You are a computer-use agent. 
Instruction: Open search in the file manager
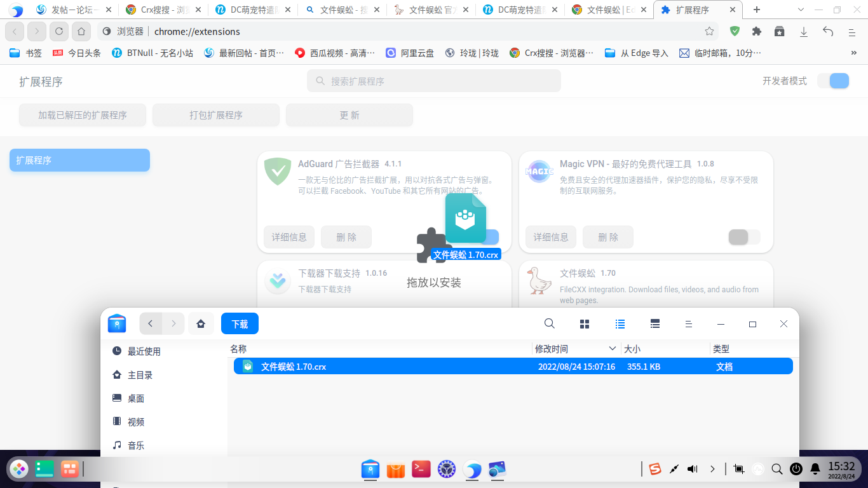point(549,323)
